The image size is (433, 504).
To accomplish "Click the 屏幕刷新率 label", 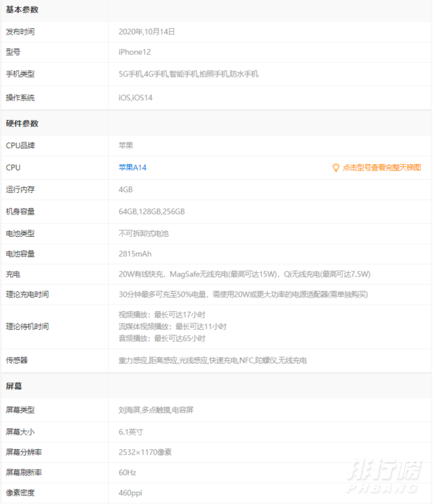I will click(x=24, y=472).
